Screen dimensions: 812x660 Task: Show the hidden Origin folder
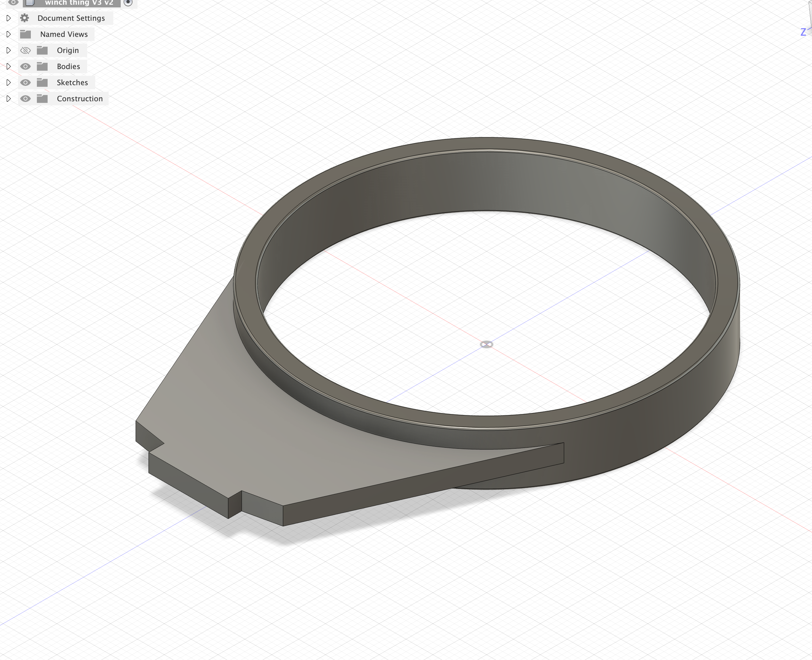[x=25, y=50]
